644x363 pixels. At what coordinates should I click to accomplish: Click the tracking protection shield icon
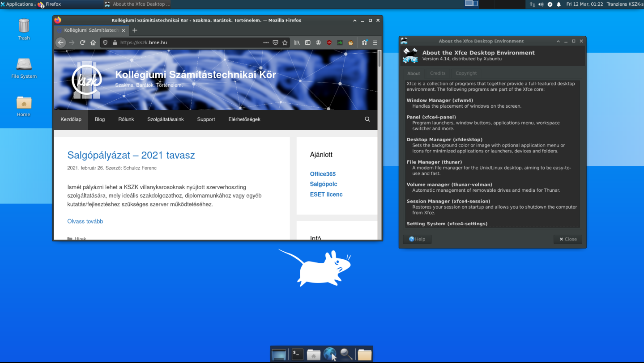(x=106, y=42)
